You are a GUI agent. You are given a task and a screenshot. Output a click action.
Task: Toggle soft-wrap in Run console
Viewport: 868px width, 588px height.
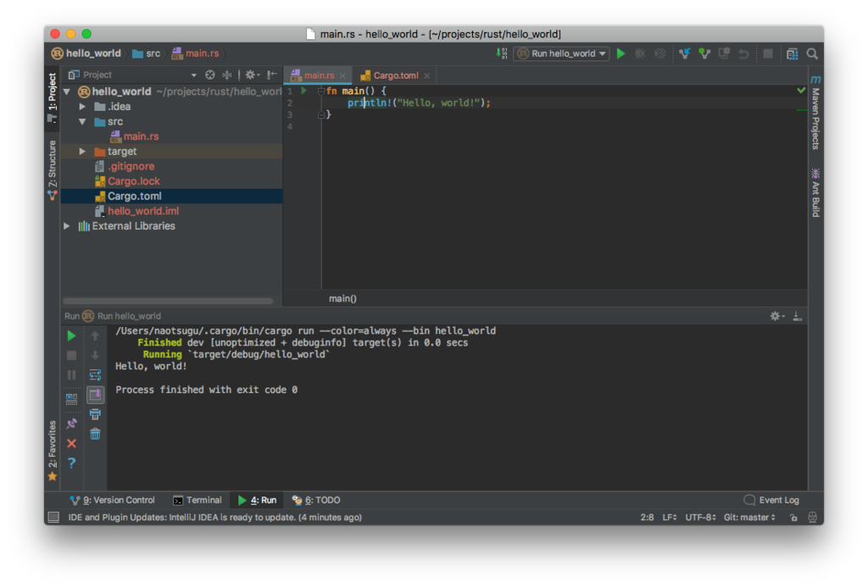click(95, 375)
